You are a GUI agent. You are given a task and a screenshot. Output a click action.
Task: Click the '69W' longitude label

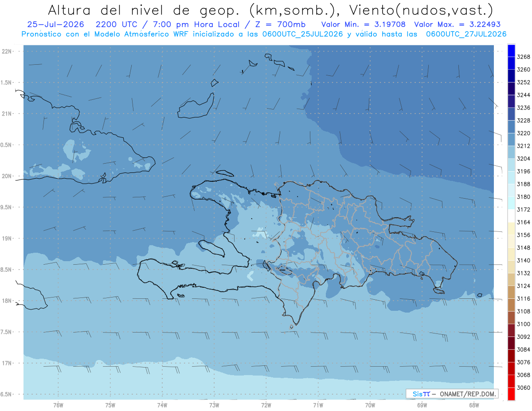coord(422,405)
